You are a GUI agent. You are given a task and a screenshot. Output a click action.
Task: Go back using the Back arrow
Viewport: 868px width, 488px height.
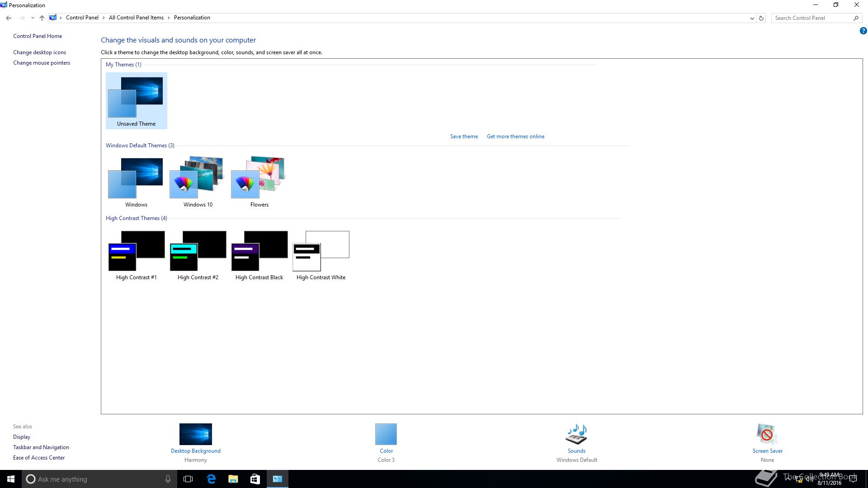click(9, 18)
